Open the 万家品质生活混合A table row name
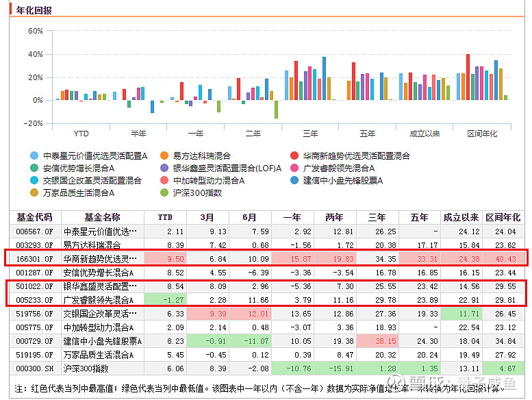Viewport: 532px width, 400px height. [99, 355]
